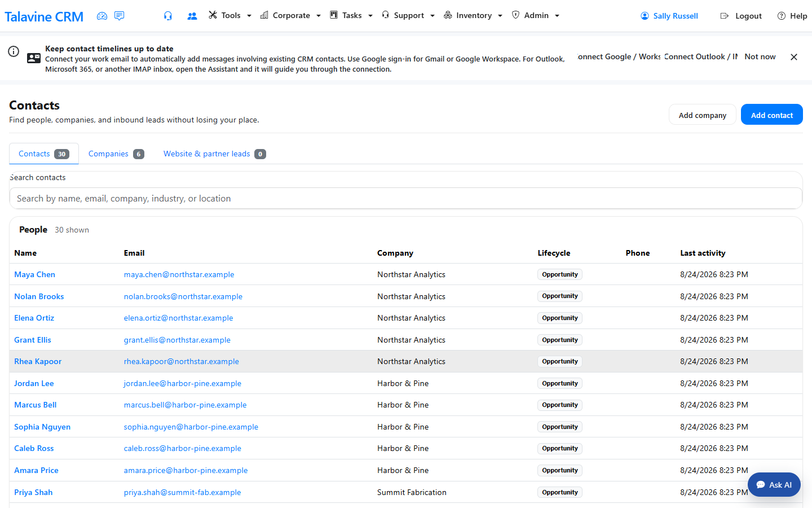812x508 pixels.
Task: Click the Corporate building icon
Action: click(264, 15)
